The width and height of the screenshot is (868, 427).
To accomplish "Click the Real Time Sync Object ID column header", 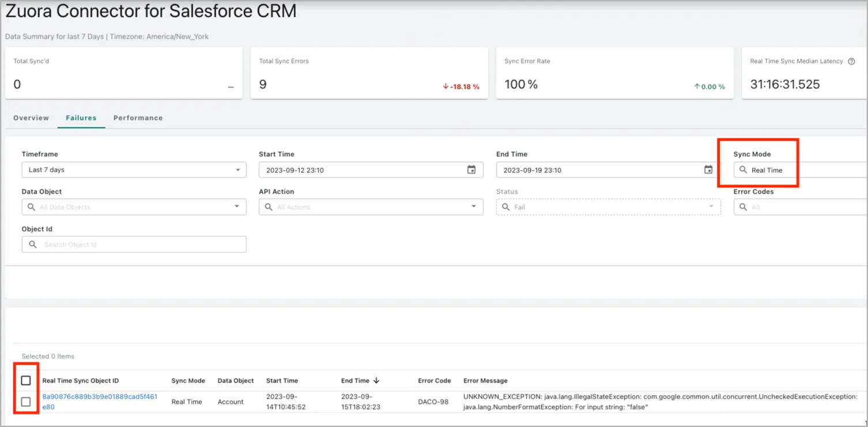I will 81,381.
